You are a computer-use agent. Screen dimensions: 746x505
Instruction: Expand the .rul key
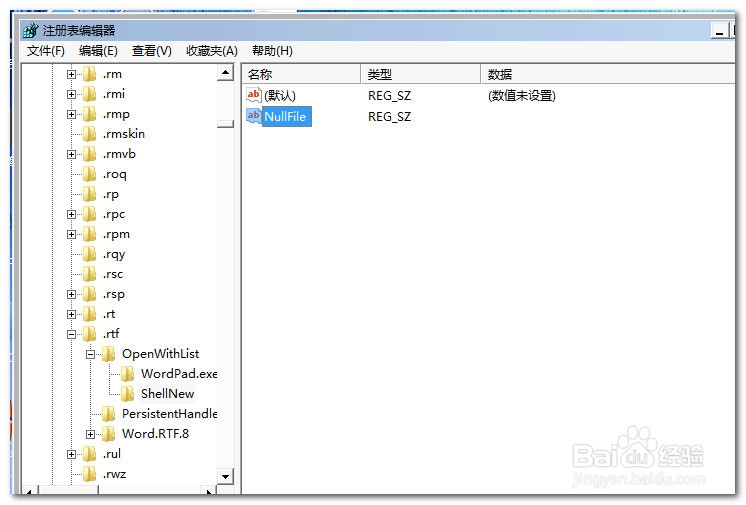pyautogui.click(x=71, y=454)
